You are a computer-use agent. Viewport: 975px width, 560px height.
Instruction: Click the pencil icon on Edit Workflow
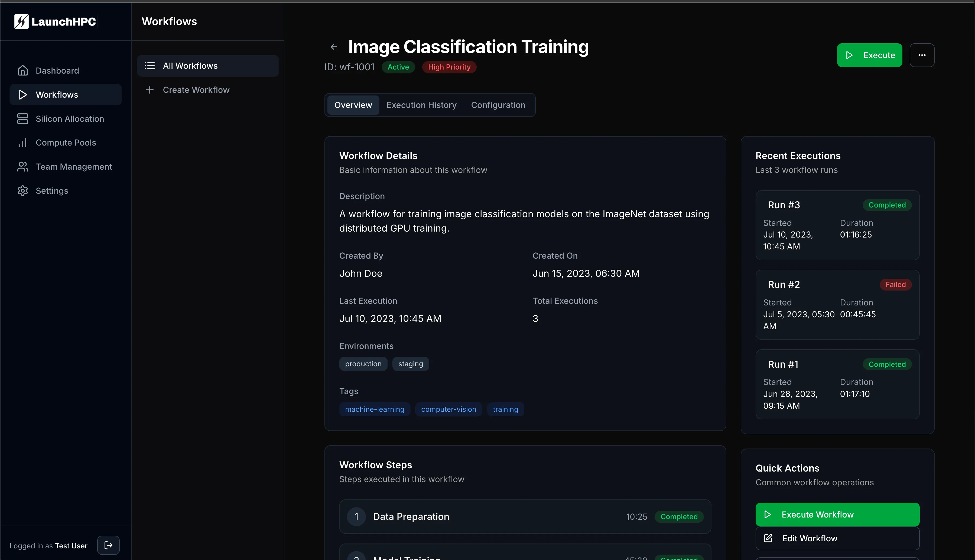pos(768,538)
